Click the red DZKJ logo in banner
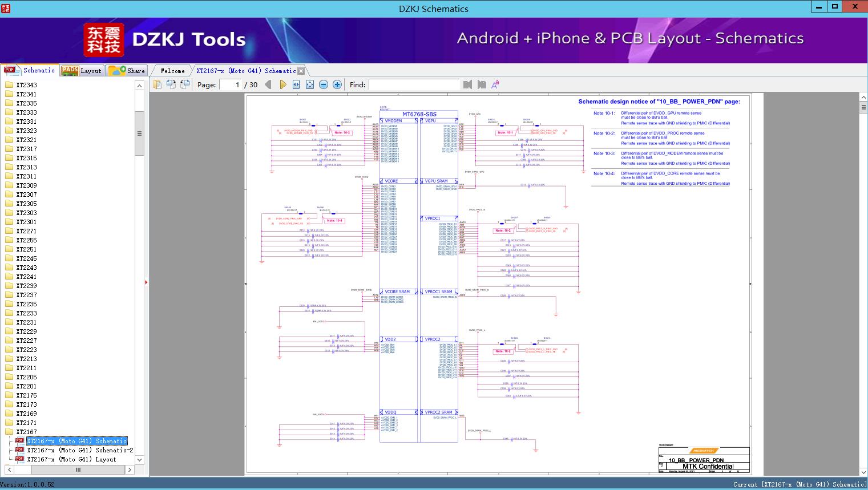868x490 pixels. coord(104,40)
